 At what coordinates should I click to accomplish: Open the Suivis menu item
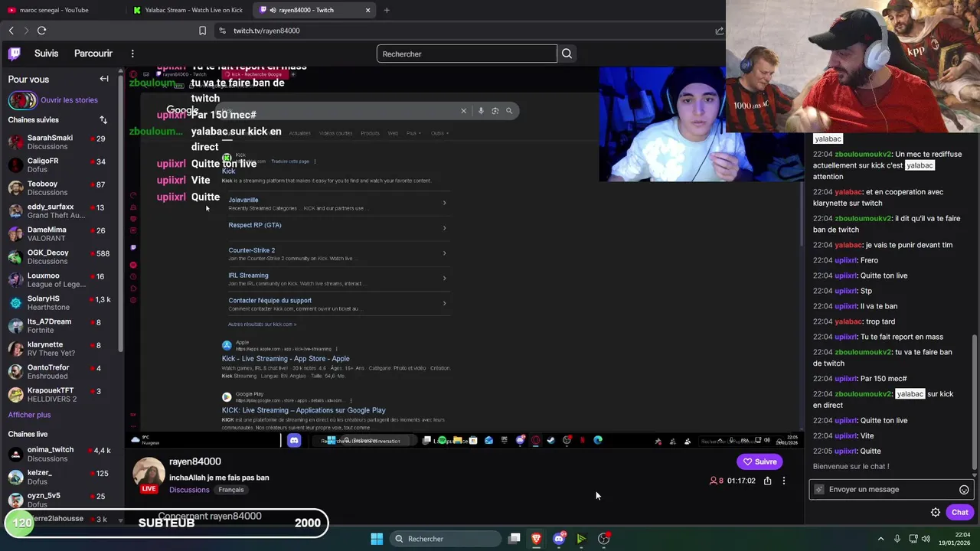coord(46,54)
